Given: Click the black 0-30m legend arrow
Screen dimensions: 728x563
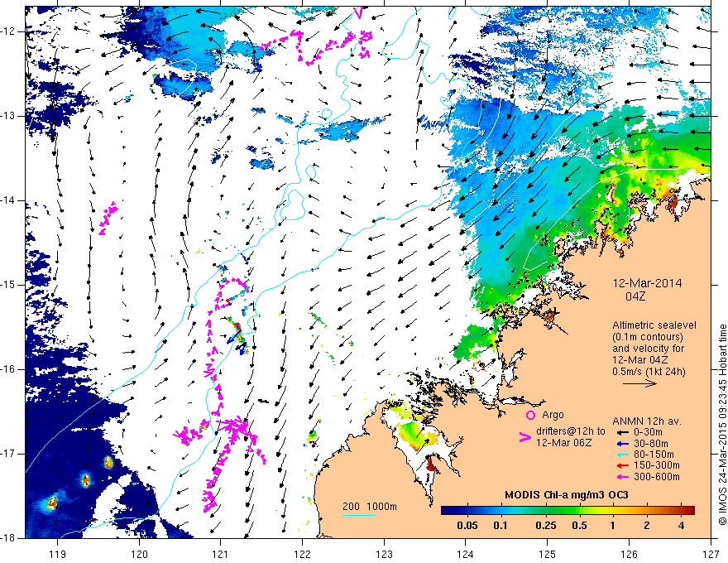Looking at the screenshot, I should pos(621,432).
